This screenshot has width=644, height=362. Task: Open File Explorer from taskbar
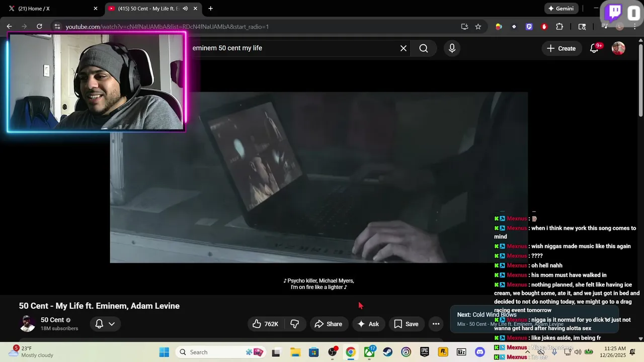pyautogui.click(x=295, y=352)
